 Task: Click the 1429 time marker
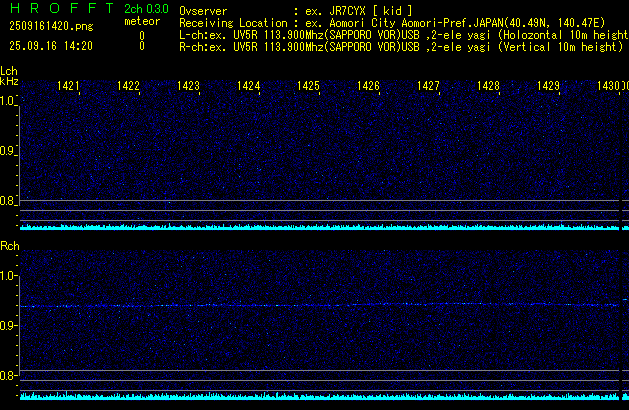[548, 86]
